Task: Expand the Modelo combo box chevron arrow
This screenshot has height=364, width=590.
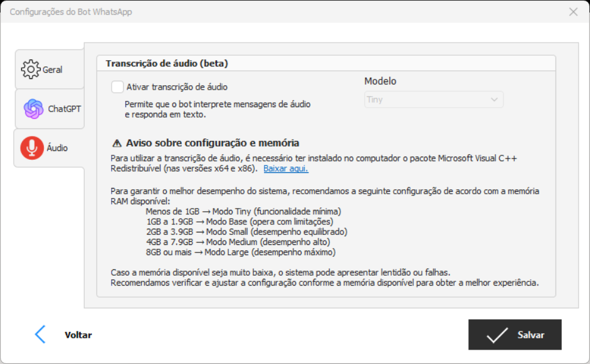Action: click(x=494, y=100)
